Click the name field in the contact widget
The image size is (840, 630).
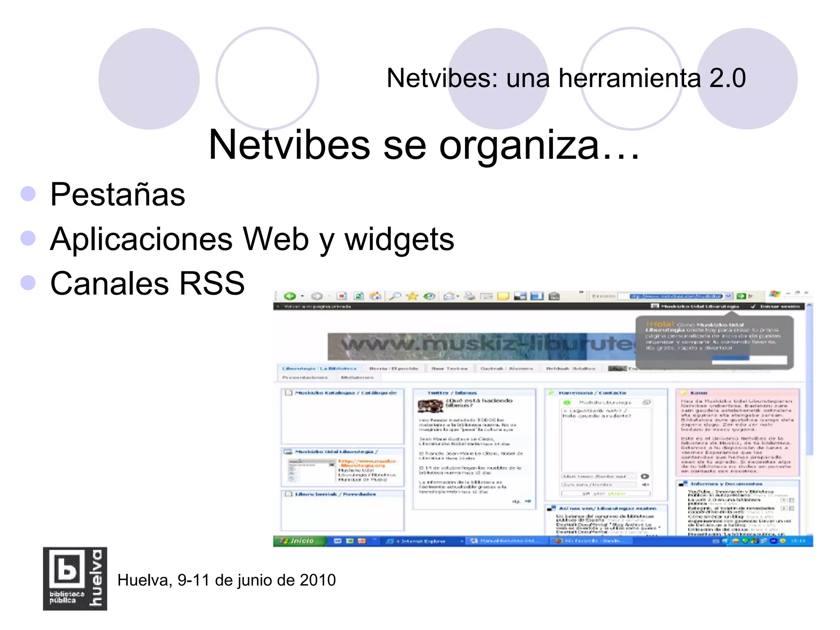tap(599, 485)
